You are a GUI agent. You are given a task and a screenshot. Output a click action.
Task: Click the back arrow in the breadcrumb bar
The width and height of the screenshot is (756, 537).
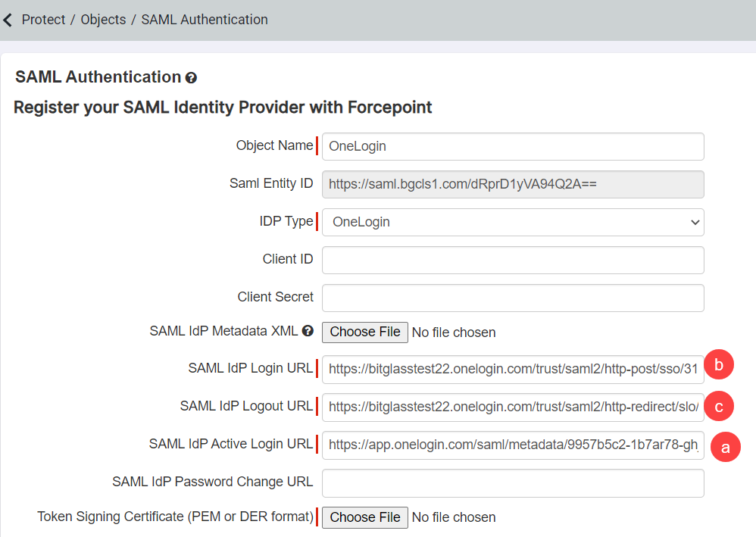coord(8,19)
